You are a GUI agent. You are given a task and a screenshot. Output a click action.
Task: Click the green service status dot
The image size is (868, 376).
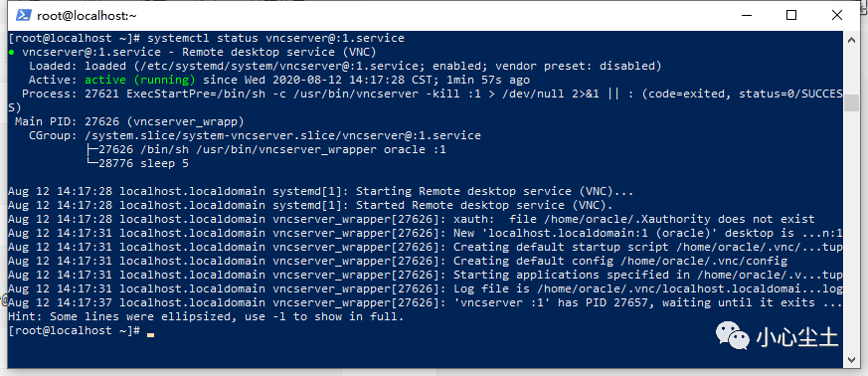[x=12, y=53]
